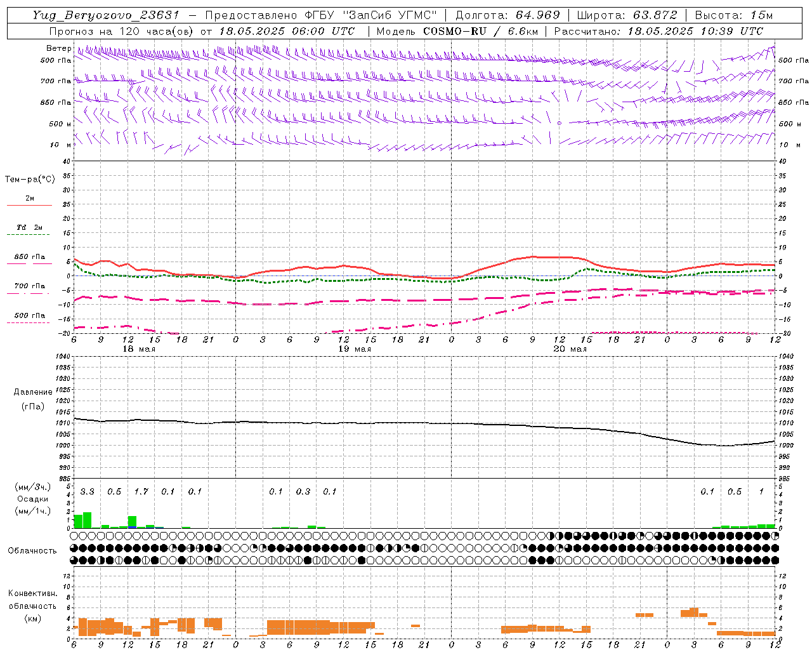Click left-side '500 гПа' wind level label
The height and width of the screenshot is (650, 812).
(56, 60)
